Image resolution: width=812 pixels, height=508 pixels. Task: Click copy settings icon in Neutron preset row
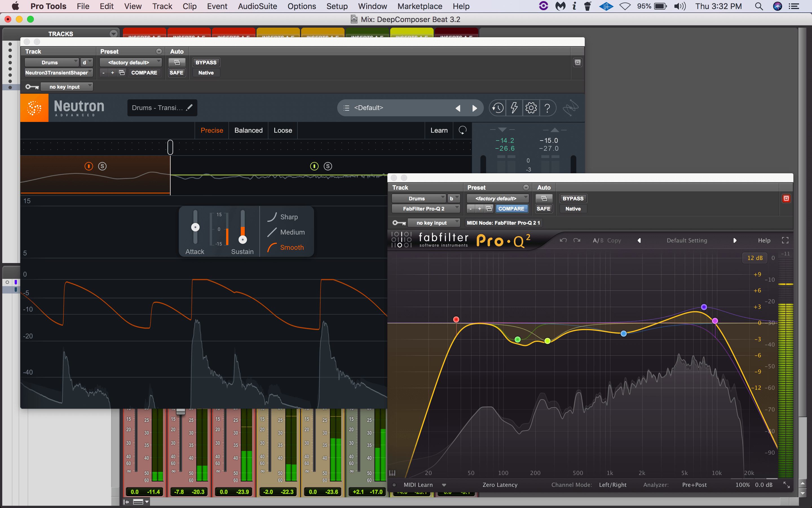122,73
